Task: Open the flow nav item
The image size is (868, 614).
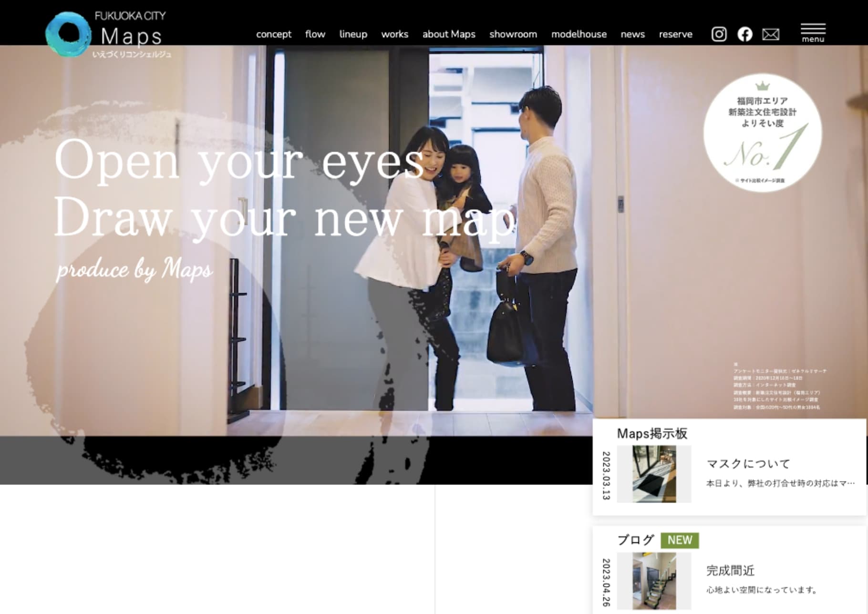Action: pos(315,34)
